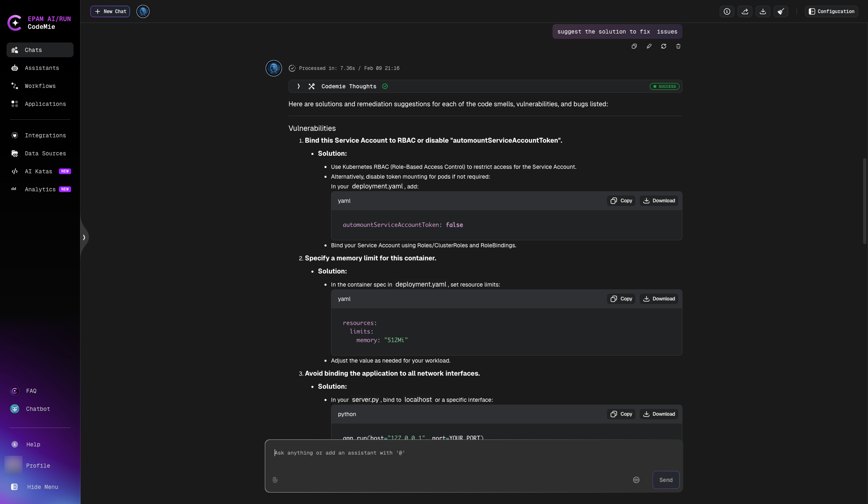Toggle the Configuration panel

[832, 11]
